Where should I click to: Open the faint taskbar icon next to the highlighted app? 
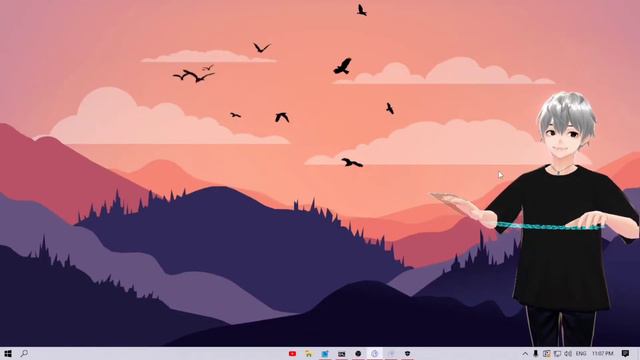[391, 353]
